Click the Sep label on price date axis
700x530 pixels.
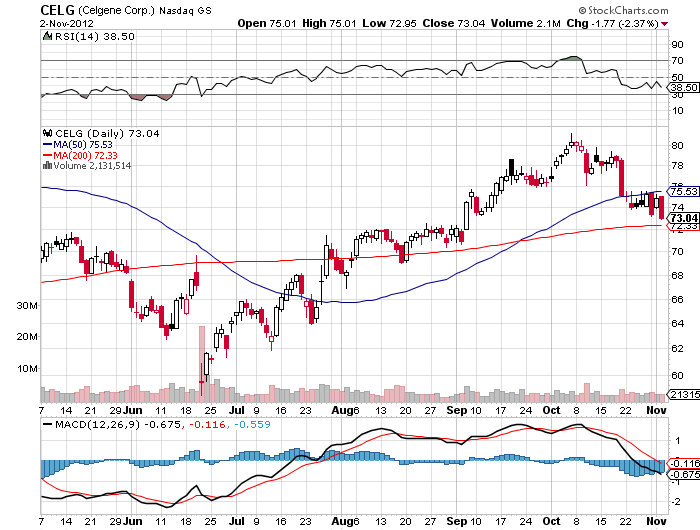(456, 410)
